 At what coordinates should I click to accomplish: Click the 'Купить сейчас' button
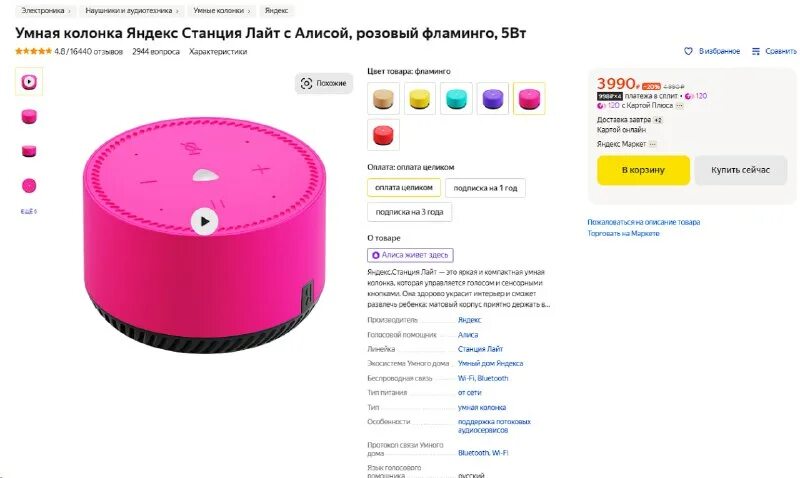click(x=740, y=170)
